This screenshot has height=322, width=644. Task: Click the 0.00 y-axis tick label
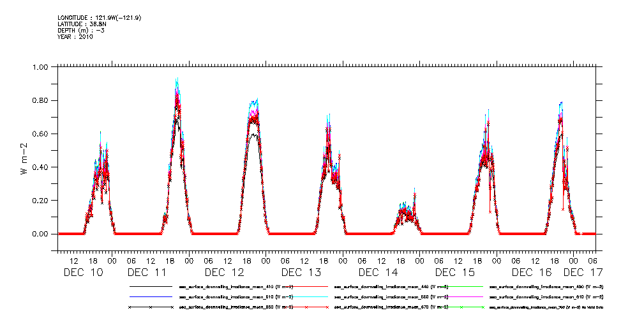[40, 234]
